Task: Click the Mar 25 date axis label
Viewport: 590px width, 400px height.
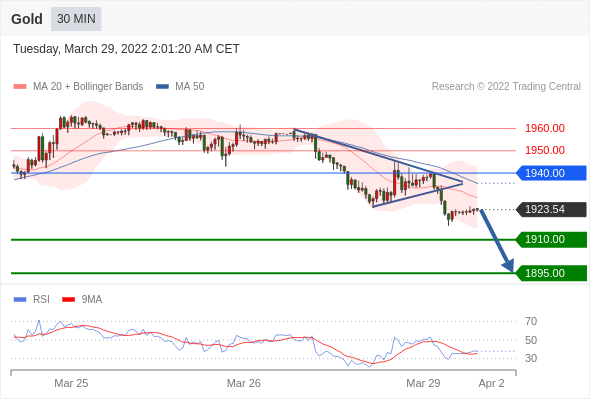Action: point(71,383)
